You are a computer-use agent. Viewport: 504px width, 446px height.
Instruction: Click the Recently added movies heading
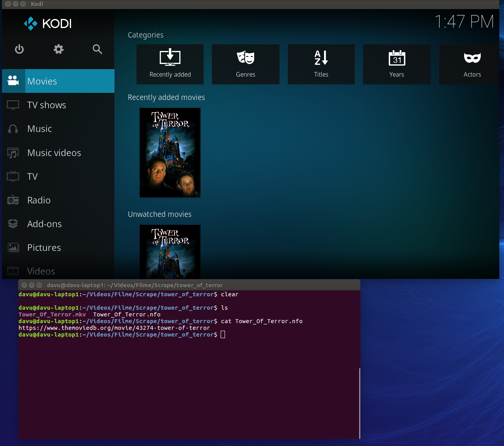(x=166, y=97)
